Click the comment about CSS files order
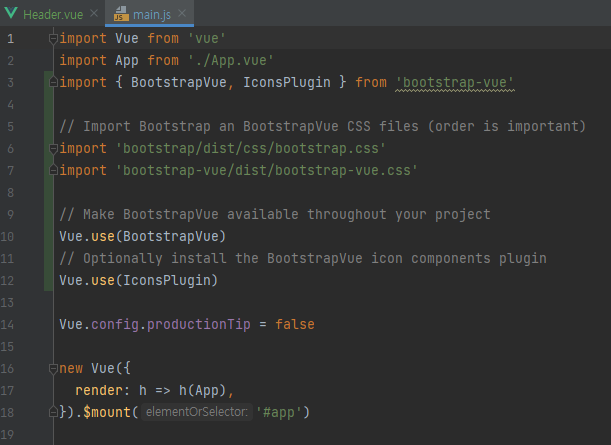 click(x=323, y=127)
